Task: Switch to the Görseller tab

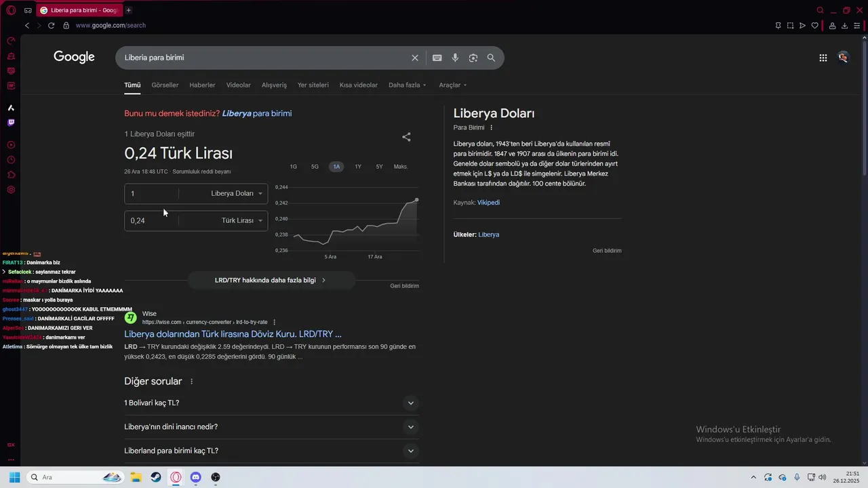Action: 165,85
